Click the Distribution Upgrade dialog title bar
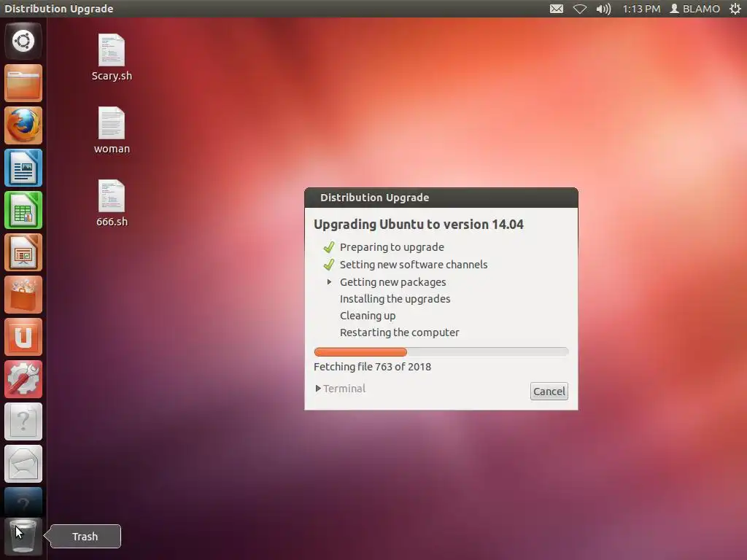747x560 pixels. tap(441, 198)
